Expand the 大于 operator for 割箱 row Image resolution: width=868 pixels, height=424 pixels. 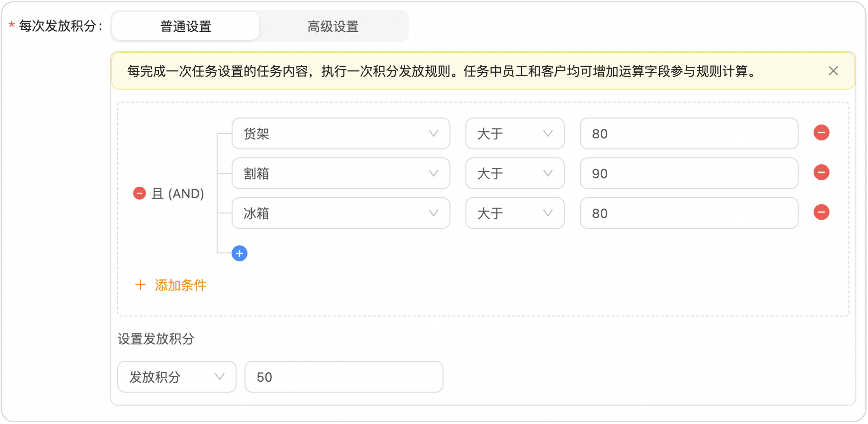(515, 173)
